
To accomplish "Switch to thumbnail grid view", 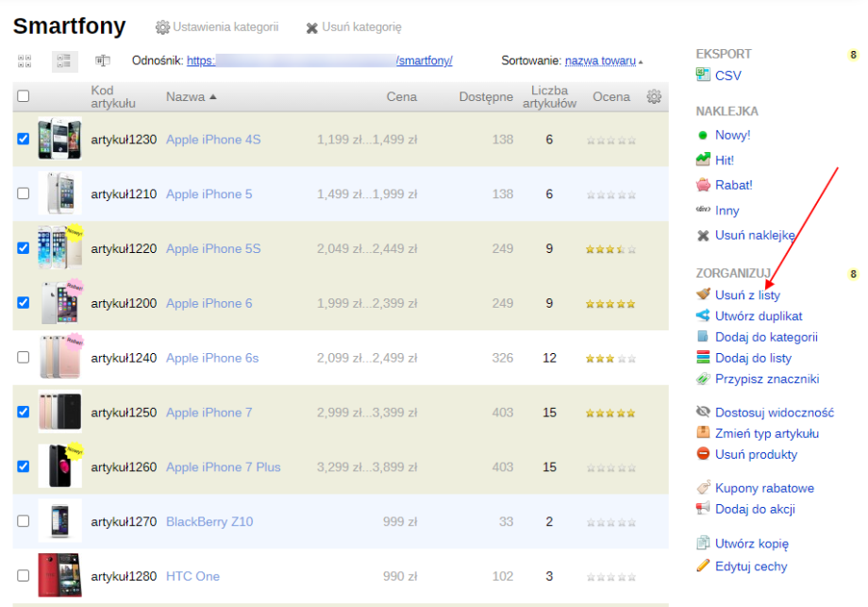I will coord(25,61).
